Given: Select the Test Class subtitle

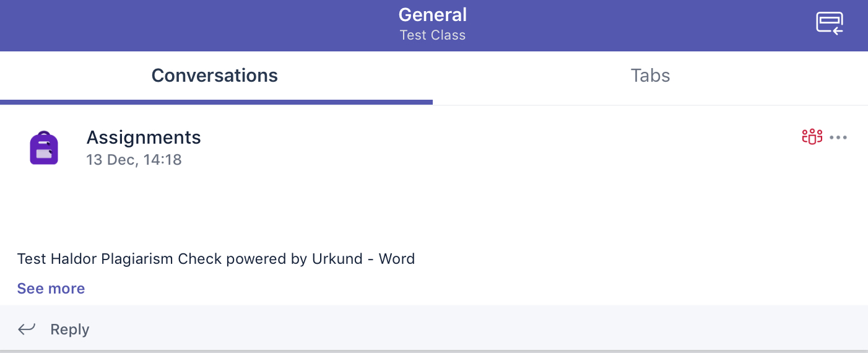Looking at the screenshot, I should tap(433, 35).
